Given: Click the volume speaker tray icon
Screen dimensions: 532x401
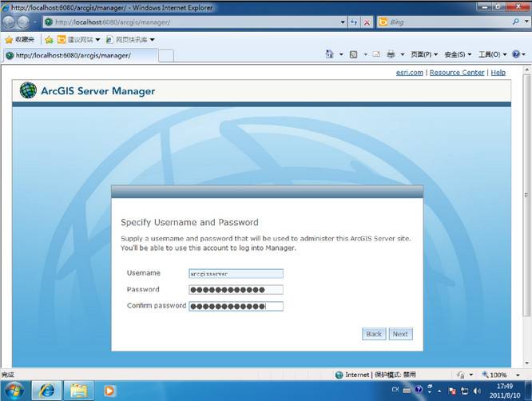Looking at the screenshot, I should (477, 391).
